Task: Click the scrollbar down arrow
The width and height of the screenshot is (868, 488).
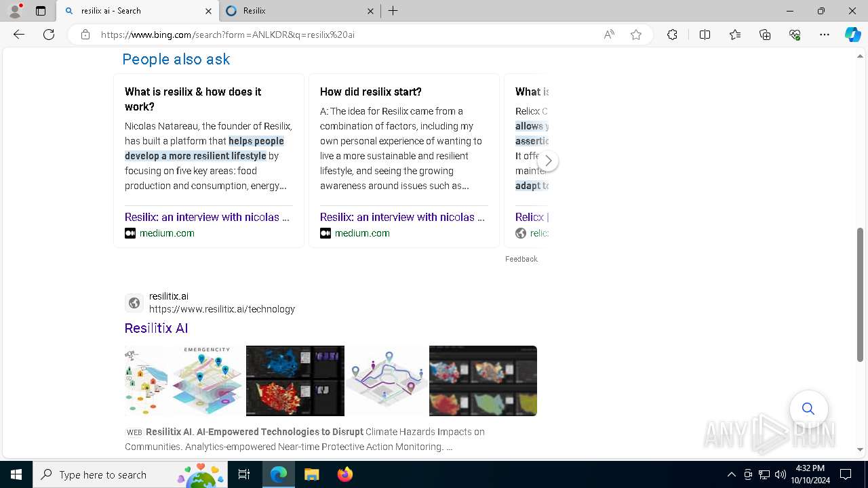Action: tap(861, 449)
